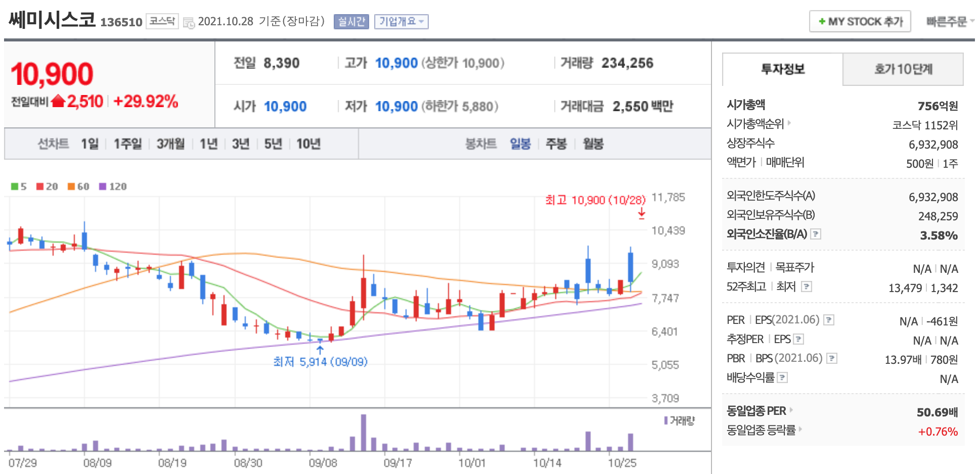980x474 pixels.
Task: Click the red 20-day moving average legend
Action: point(47,186)
